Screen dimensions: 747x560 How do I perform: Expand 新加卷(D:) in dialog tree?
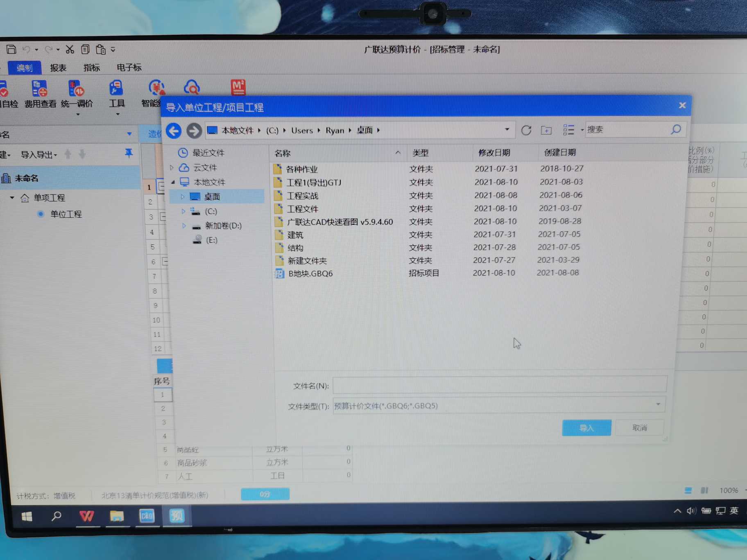184,226
